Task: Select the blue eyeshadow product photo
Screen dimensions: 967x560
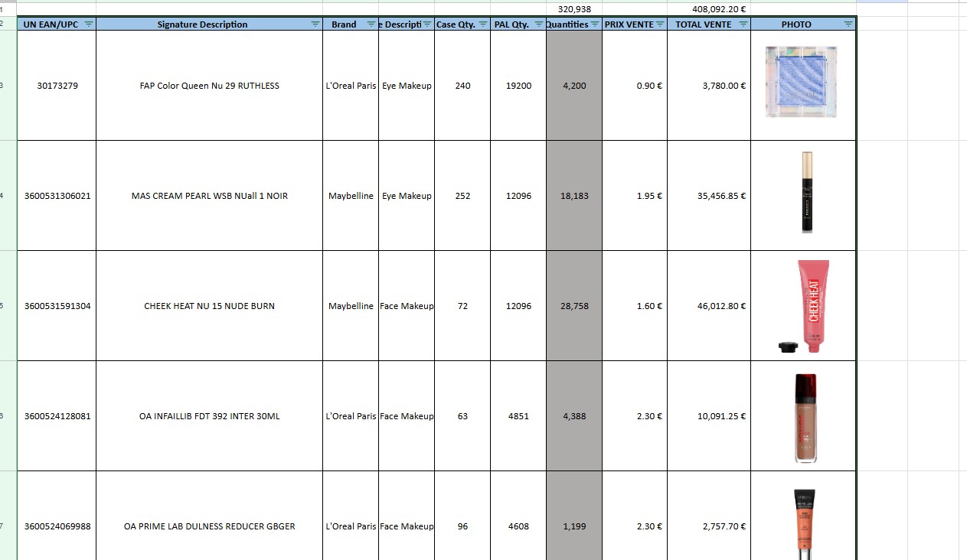Action: pyautogui.click(x=801, y=82)
